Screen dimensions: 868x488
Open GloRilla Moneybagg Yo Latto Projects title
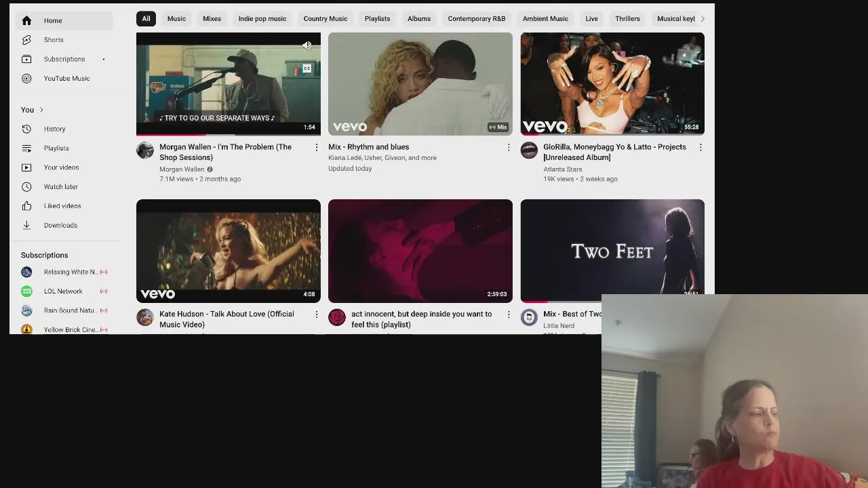(x=614, y=152)
